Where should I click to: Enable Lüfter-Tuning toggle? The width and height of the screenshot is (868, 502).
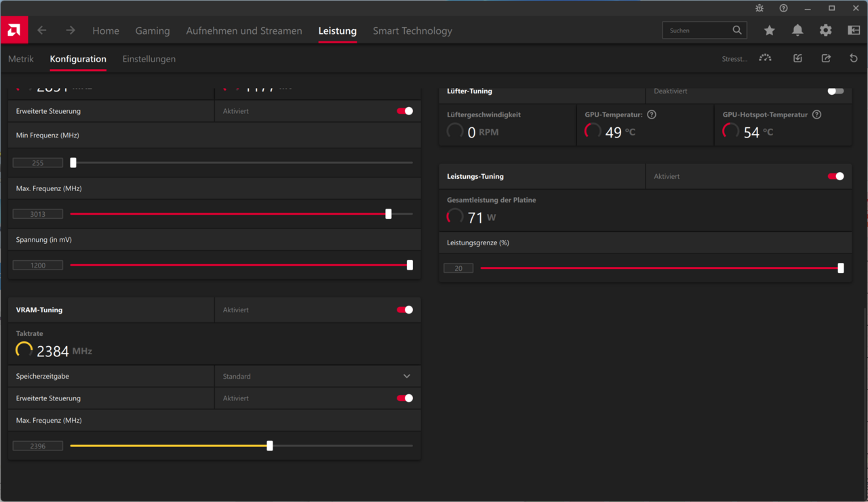tap(835, 91)
